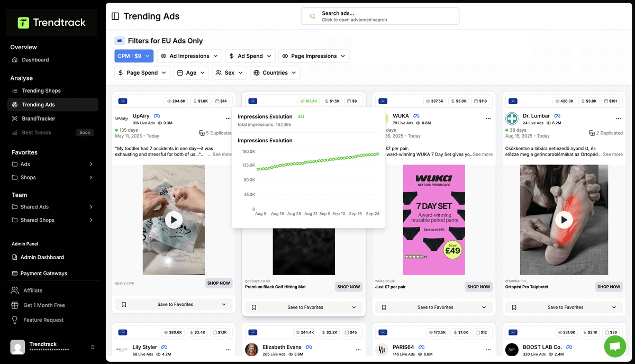The image size is (635, 364).
Task: Open Page Impressions filter dropdown
Action: tap(314, 56)
